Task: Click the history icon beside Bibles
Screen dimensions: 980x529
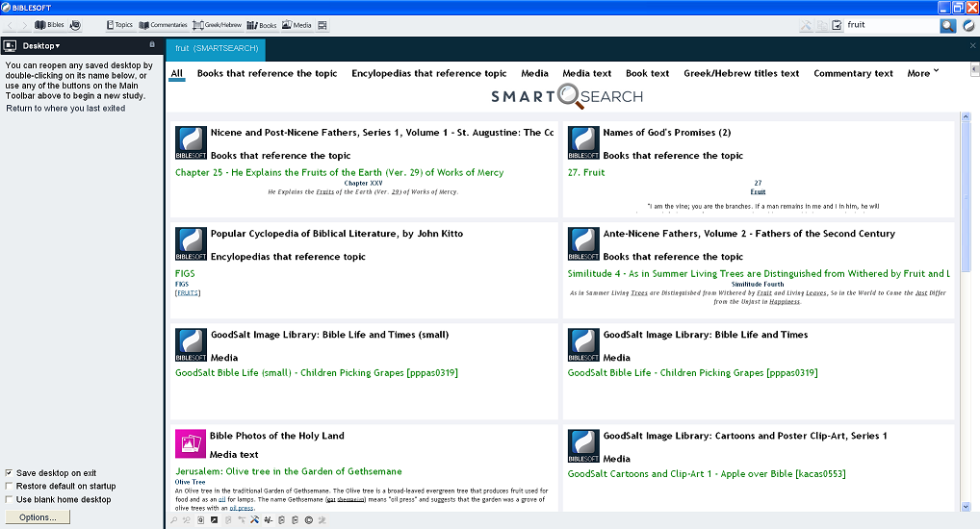Action: click(x=75, y=25)
